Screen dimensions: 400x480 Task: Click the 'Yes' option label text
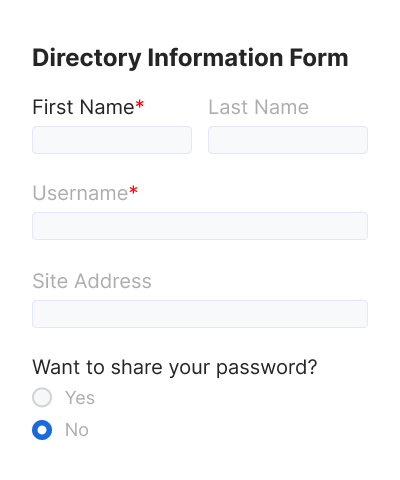click(x=80, y=398)
